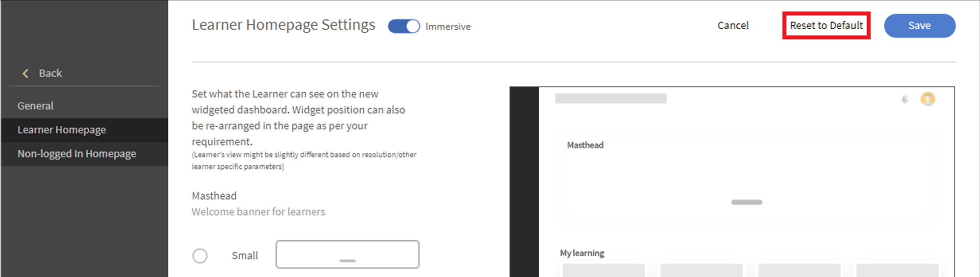Viewport: 980px width, 277px height.
Task: Open the General settings section
Action: [35, 106]
